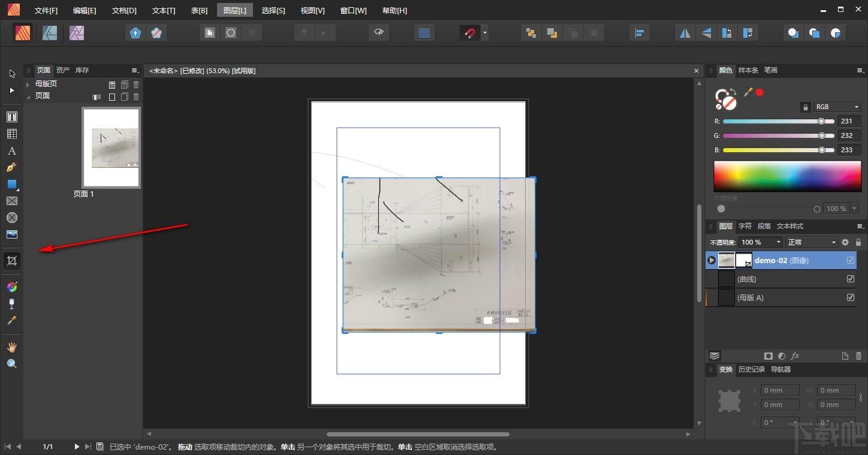
Task: Switch to Affinity Photo persona
Action: (77, 33)
